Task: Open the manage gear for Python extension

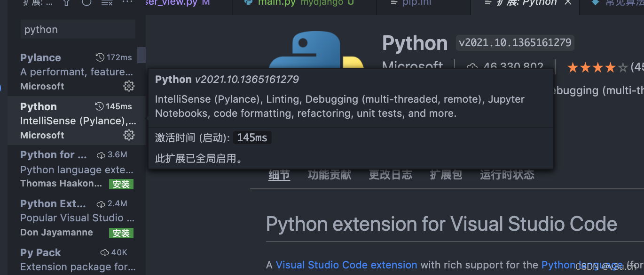Action: point(129,135)
